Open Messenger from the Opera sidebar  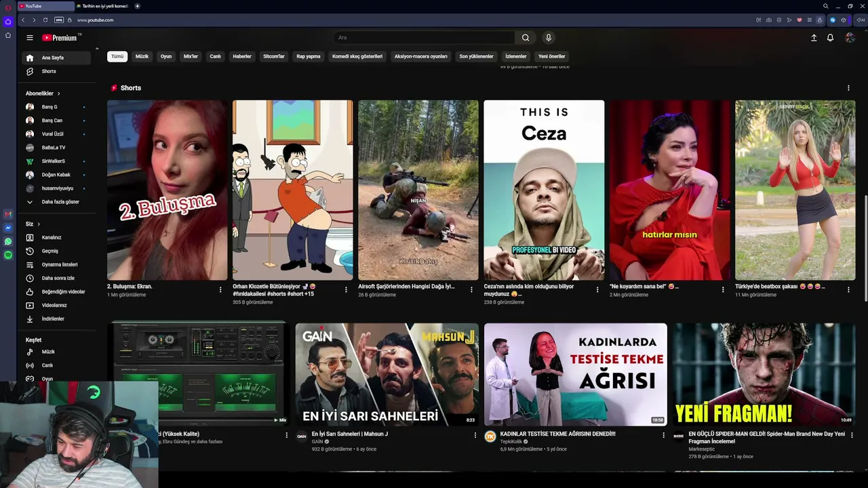point(8,228)
